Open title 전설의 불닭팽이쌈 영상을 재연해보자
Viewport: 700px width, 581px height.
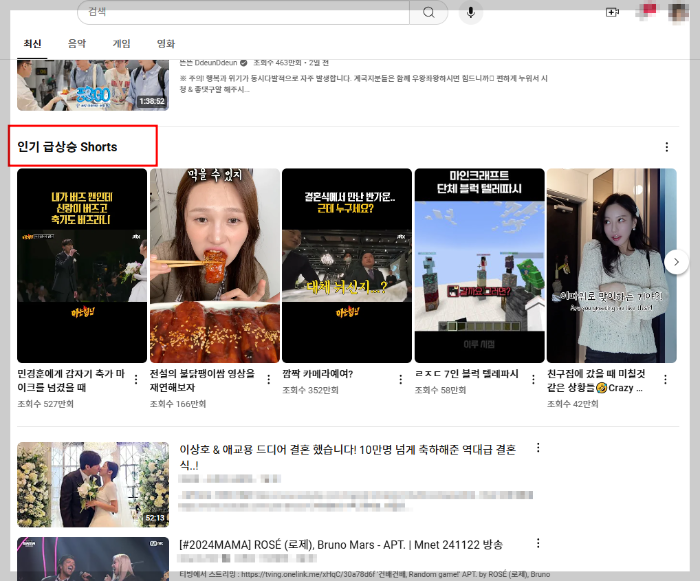(x=202, y=380)
